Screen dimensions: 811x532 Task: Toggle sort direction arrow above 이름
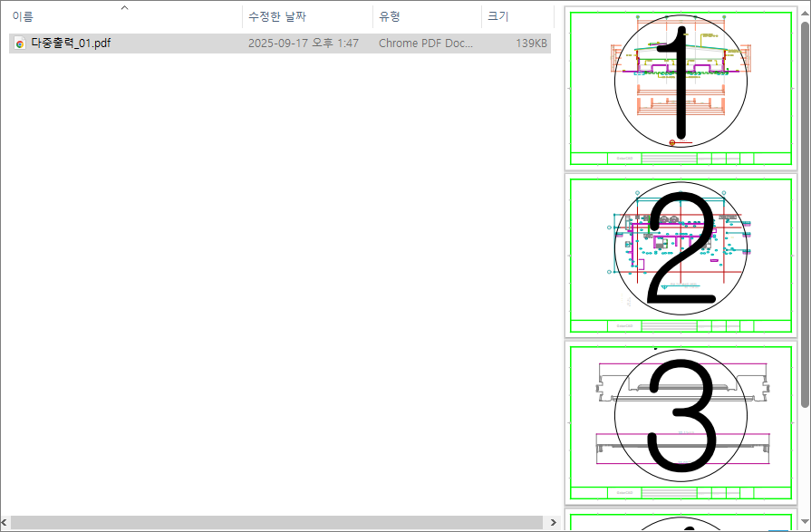pos(125,8)
